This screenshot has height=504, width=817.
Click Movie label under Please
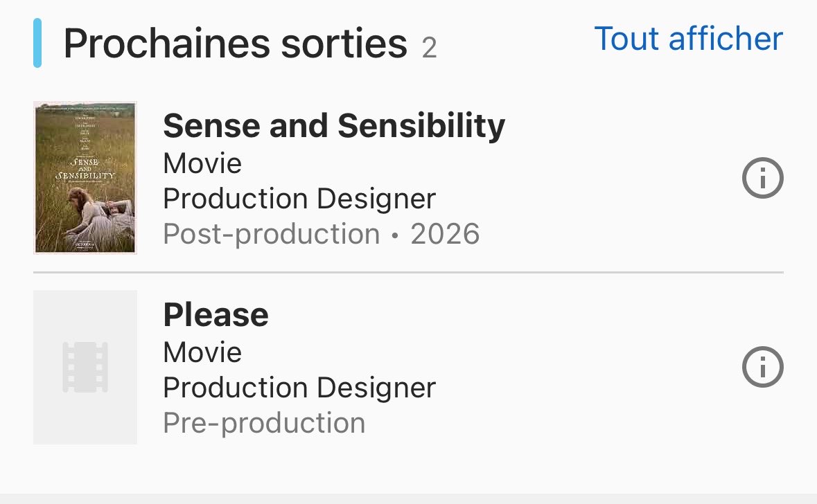click(202, 352)
